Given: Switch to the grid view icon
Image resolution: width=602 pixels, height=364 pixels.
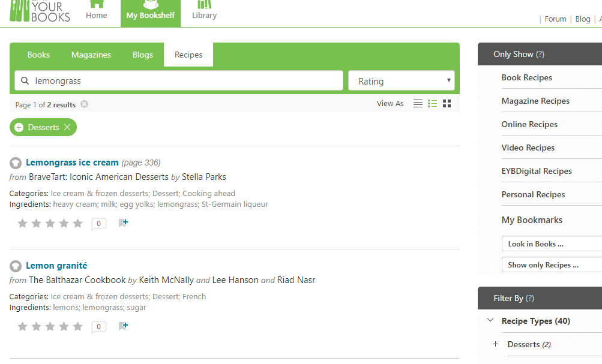Looking at the screenshot, I should click(447, 104).
